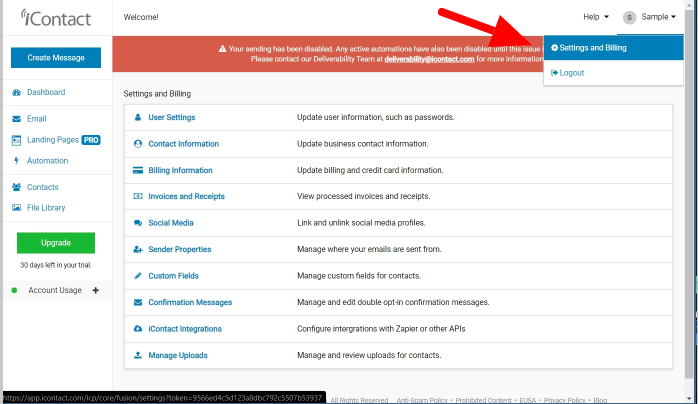Viewport: 698px width, 404px height.
Task: Click the PRO badge next to Landing Pages
Action: coord(91,140)
